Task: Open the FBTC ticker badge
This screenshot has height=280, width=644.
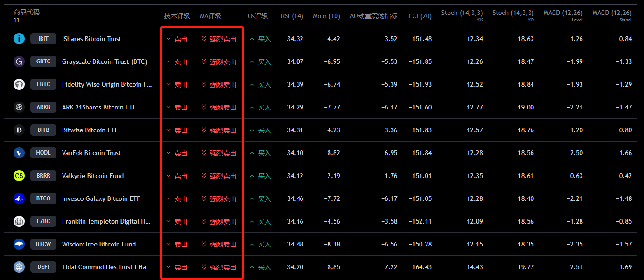Action: pos(43,84)
